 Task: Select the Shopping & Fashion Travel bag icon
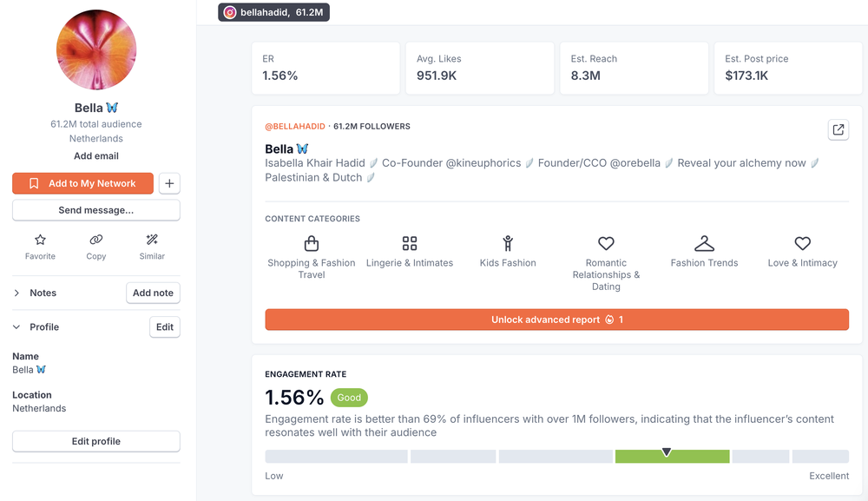[312, 243]
